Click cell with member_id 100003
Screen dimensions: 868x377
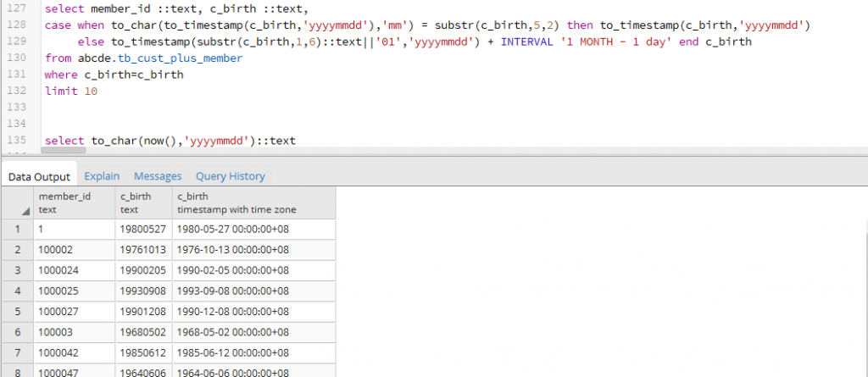75,332
